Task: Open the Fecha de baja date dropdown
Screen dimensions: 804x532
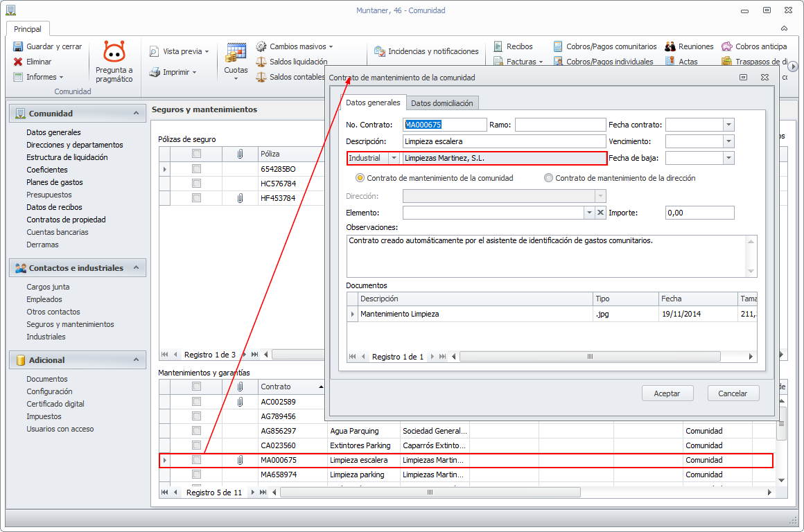Action: tap(728, 158)
